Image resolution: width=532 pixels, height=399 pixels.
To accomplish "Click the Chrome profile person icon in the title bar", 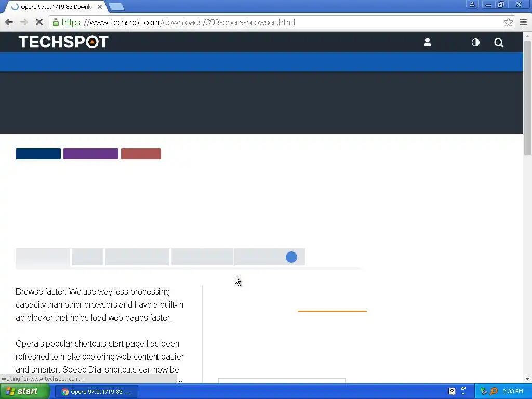I will pos(472,4).
